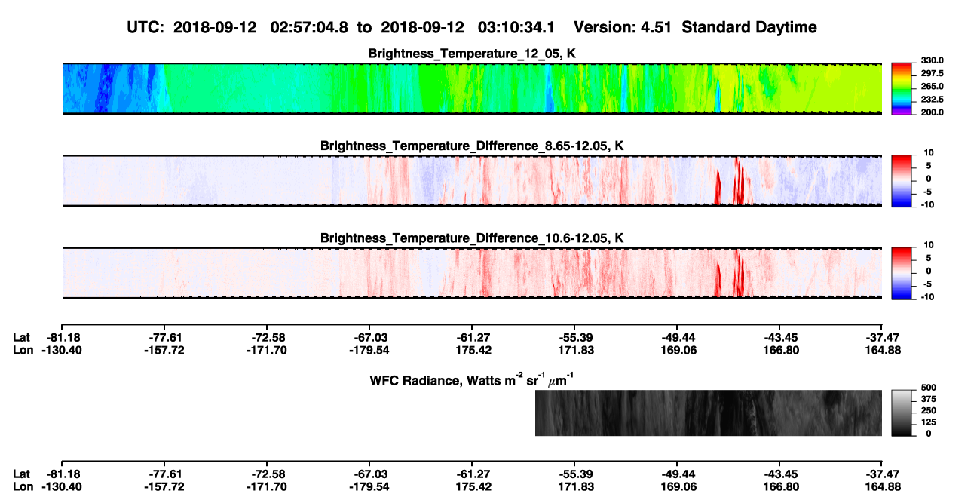Click the '232.5' color bar tick label
The image size is (980, 503).
(933, 100)
